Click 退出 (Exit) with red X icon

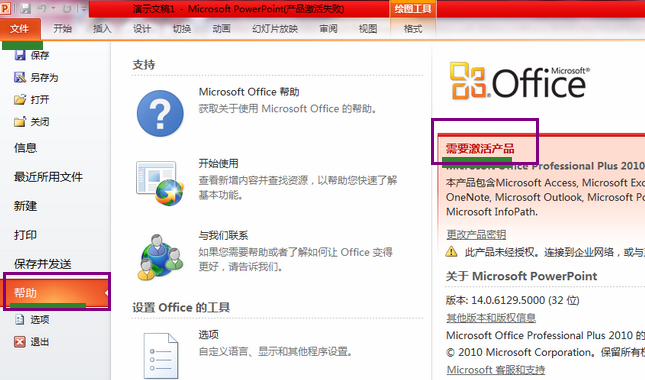tap(32, 341)
